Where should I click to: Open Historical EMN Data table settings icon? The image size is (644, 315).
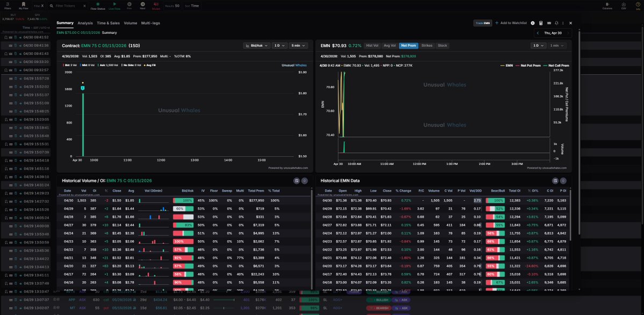555,180
